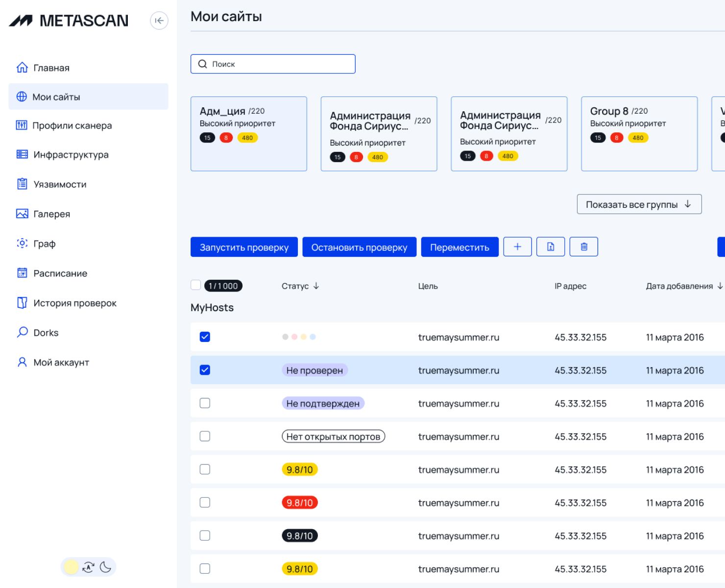Click the black 15 badge in Адм_ция card

point(207,138)
